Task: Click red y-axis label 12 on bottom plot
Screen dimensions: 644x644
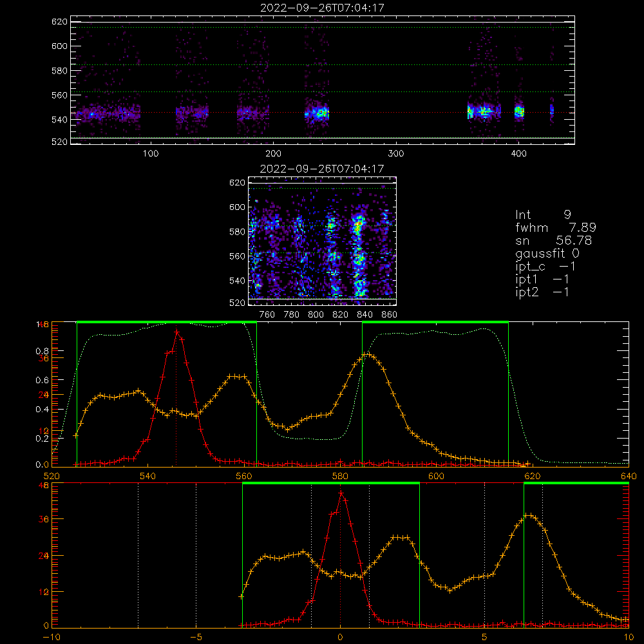Action: click(x=44, y=592)
